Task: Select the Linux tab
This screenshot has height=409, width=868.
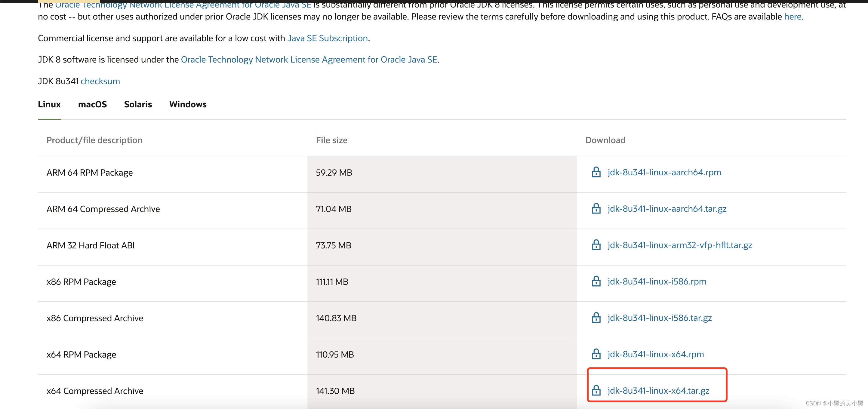Action: [49, 104]
